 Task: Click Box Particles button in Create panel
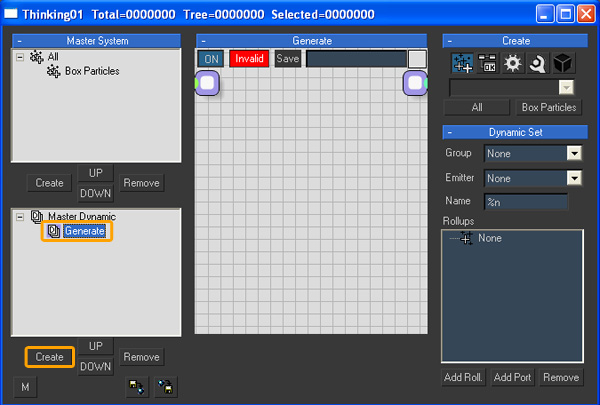(x=549, y=108)
